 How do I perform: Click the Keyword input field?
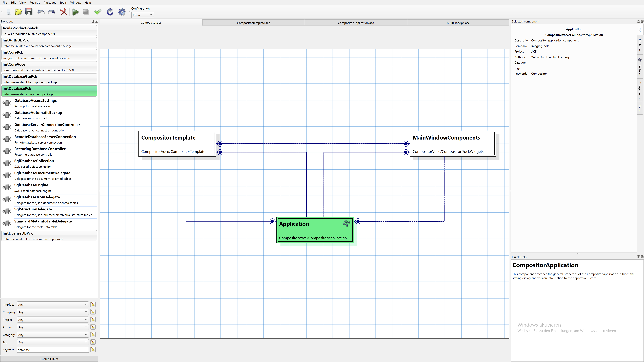[53, 350]
